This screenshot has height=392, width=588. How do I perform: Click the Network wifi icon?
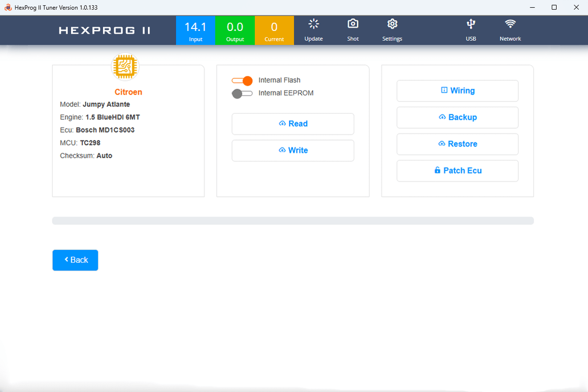pos(510,24)
